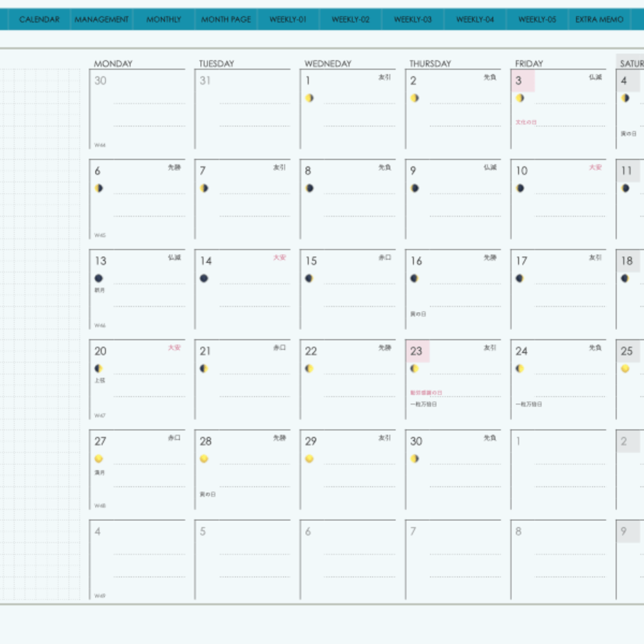The image size is (644, 644).
Task: Click the moon icon on Friday 3
Action: [519, 98]
